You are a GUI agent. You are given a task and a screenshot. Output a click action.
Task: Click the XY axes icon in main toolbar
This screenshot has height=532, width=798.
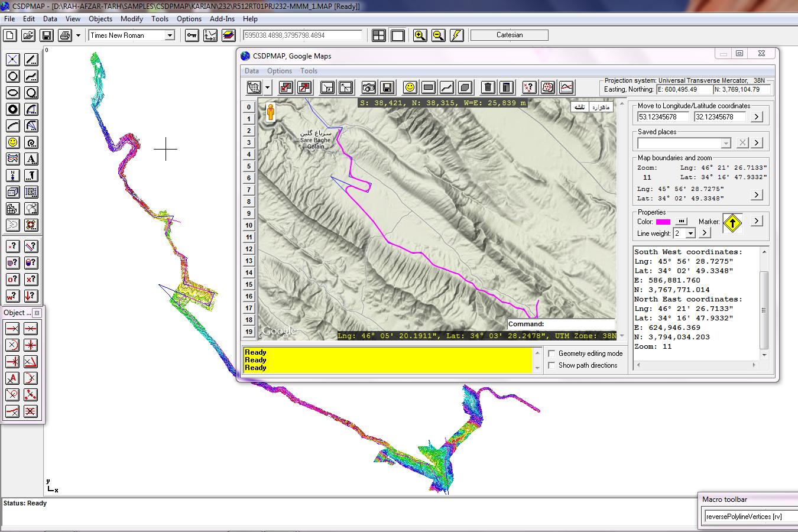pyautogui.click(x=210, y=35)
